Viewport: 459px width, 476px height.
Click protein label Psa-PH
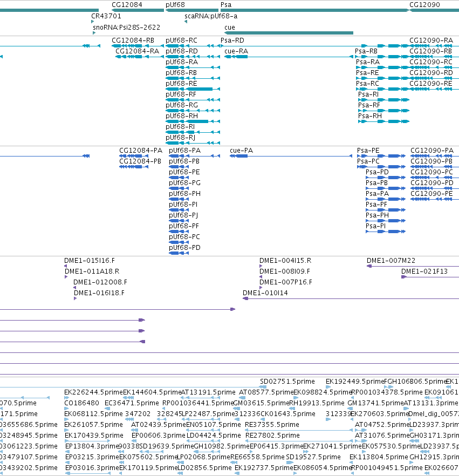pyautogui.click(x=377, y=215)
